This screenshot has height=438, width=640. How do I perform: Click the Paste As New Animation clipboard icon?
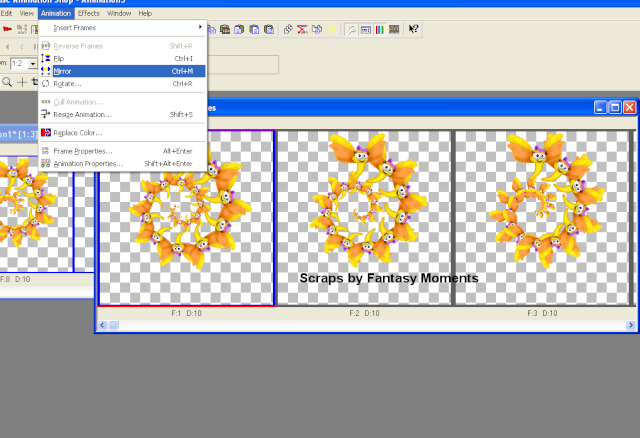[x=225, y=29]
